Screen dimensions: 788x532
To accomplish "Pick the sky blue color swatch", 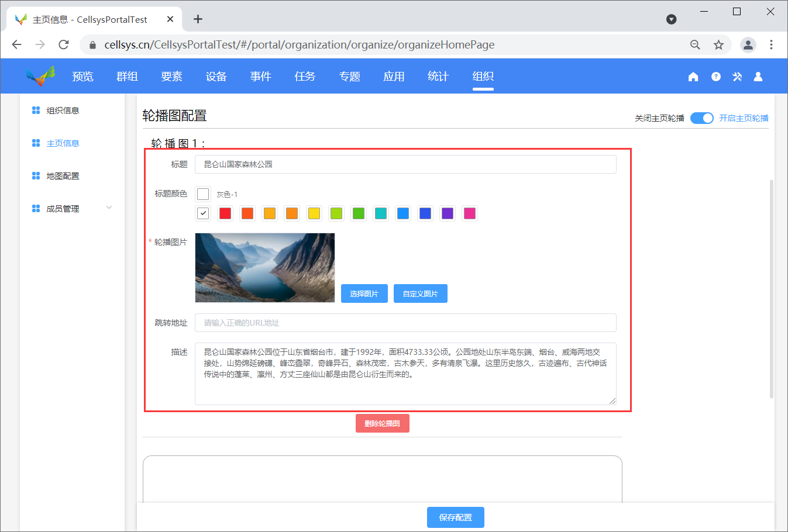I will click(x=403, y=213).
